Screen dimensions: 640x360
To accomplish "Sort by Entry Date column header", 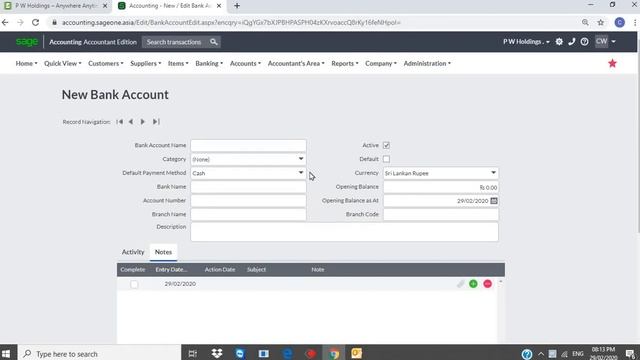I will 171,269.
